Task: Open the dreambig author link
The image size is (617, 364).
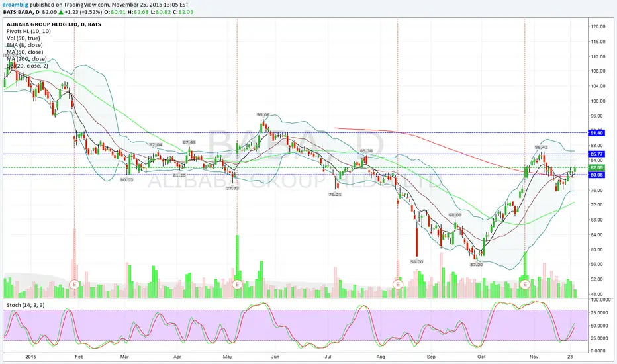Action: pyautogui.click(x=15, y=5)
